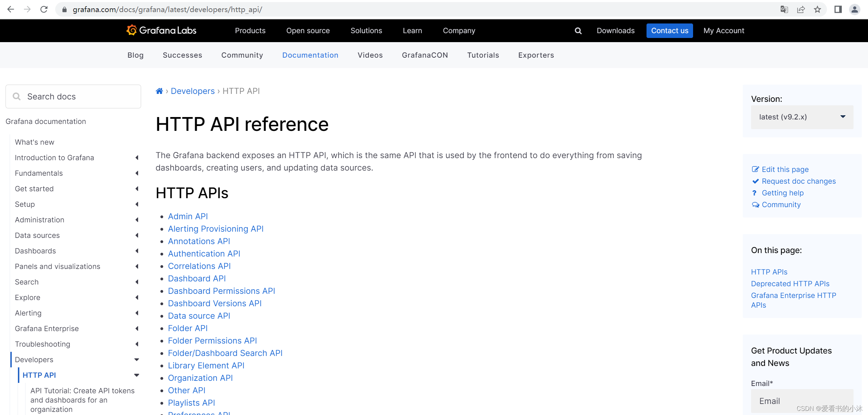The height and width of the screenshot is (415, 868).
Task: Expand the Introduction to Grafana section
Action: (137, 158)
